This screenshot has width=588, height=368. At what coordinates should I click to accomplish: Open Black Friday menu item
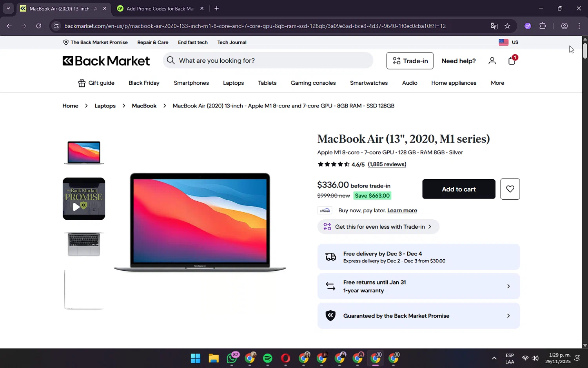(x=144, y=83)
